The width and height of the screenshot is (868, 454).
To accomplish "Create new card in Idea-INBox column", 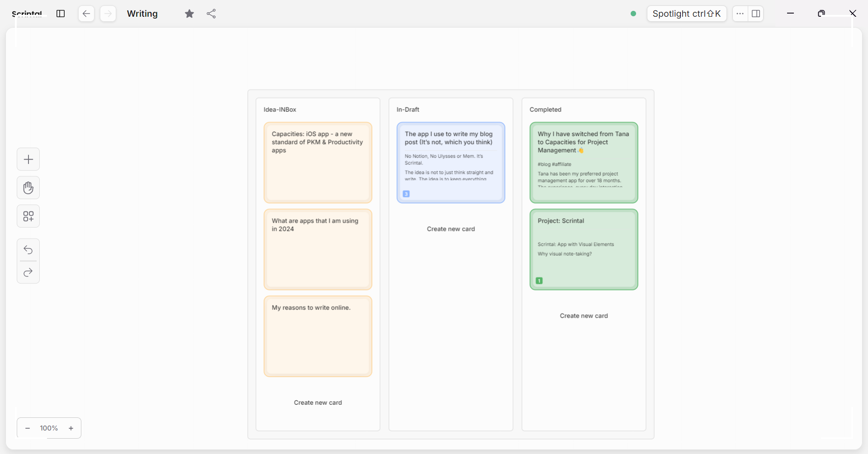I will pyautogui.click(x=318, y=403).
